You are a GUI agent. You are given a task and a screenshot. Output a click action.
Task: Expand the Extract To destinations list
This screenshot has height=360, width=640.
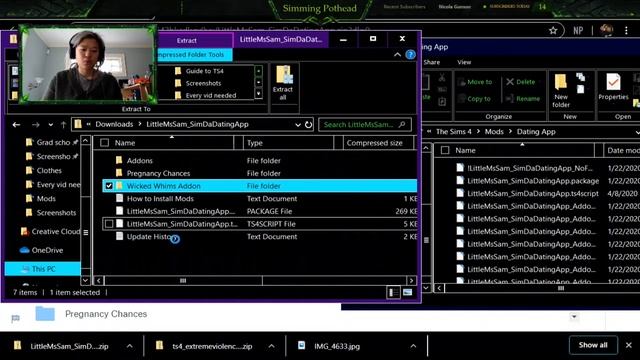259,94
